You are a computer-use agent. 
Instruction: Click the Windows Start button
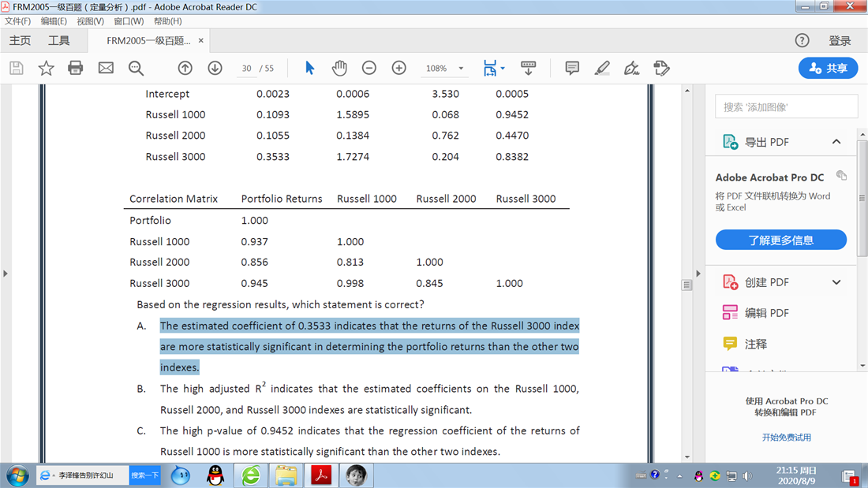point(17,475)
